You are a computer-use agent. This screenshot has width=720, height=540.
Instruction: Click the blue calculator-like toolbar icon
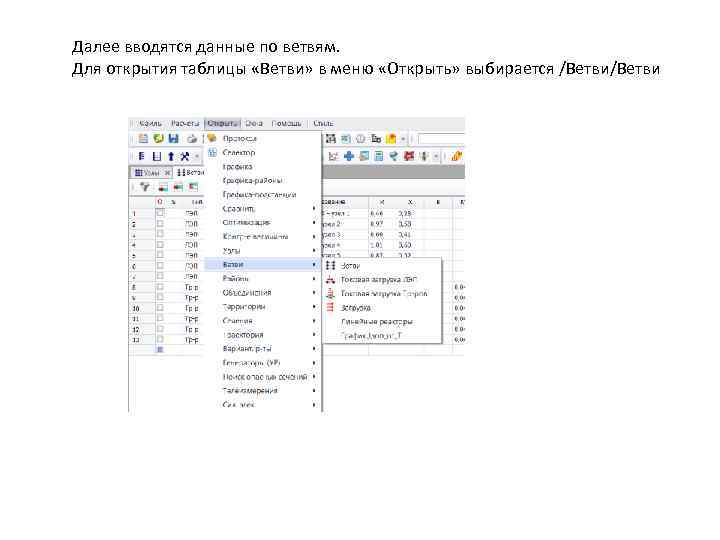[379, 156]
